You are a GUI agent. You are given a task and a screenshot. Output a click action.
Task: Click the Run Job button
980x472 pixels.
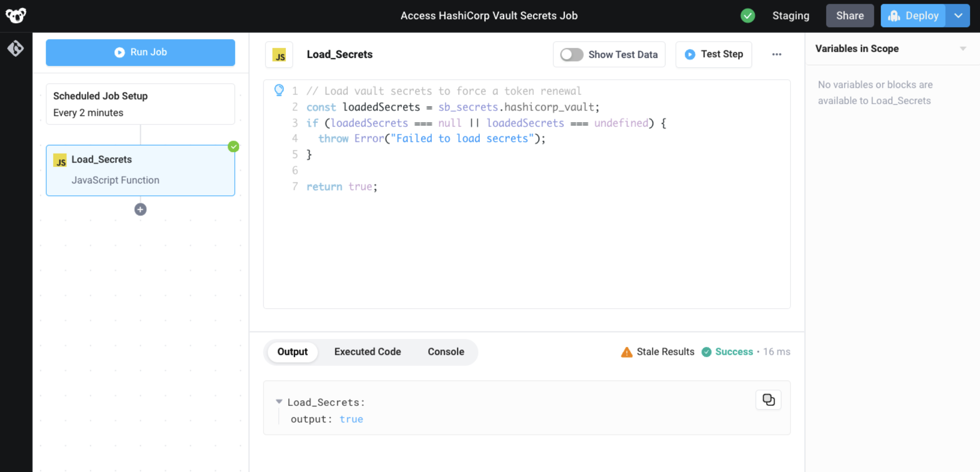tap(140, 52)
